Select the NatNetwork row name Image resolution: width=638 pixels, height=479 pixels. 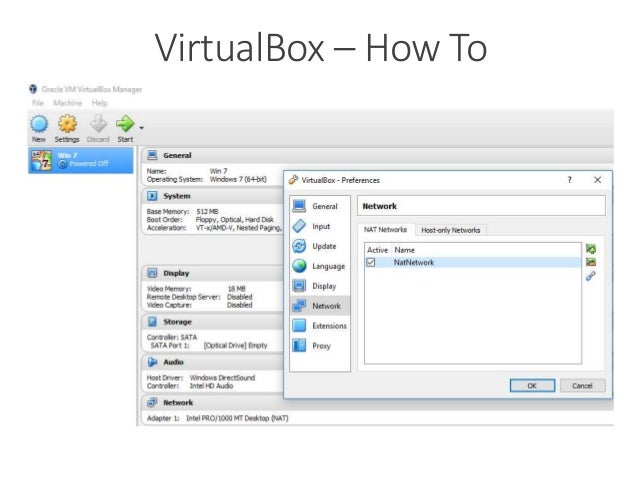click(x=414, y=262)
